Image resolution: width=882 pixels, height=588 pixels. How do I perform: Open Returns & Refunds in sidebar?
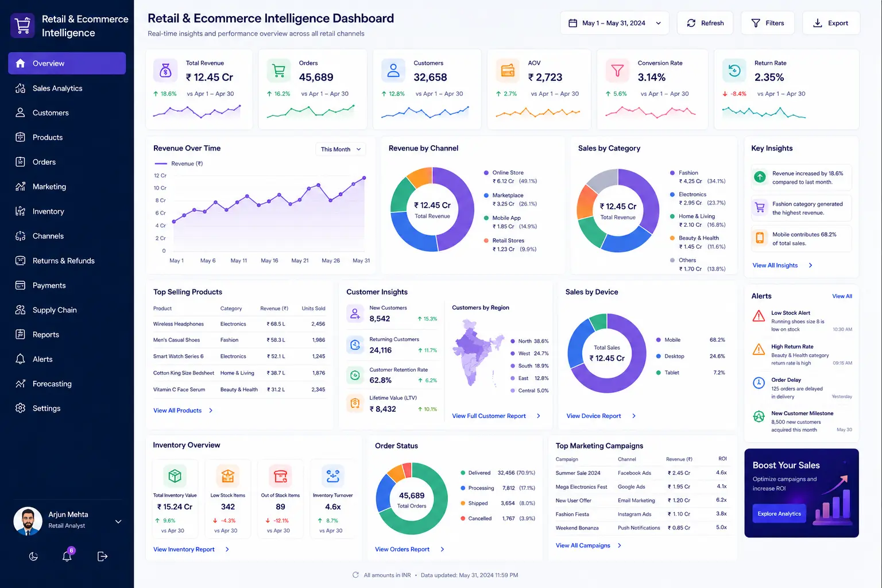(x=67, y=261)
